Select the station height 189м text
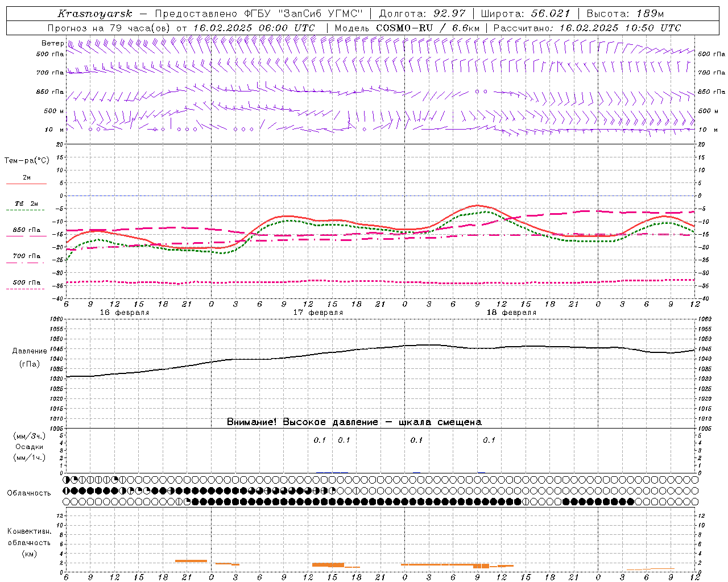The image size is (728, 582). pyautogui.click(x=650, y=14)
